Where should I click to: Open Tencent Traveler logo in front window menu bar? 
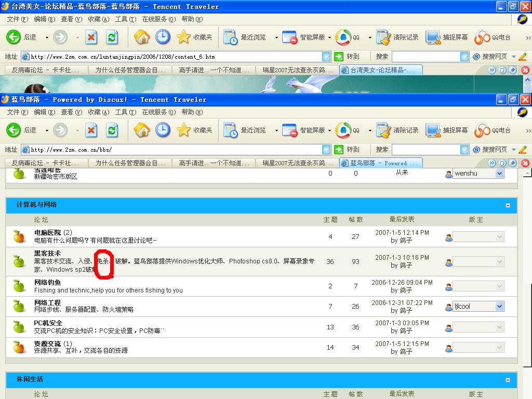point(522,112)
